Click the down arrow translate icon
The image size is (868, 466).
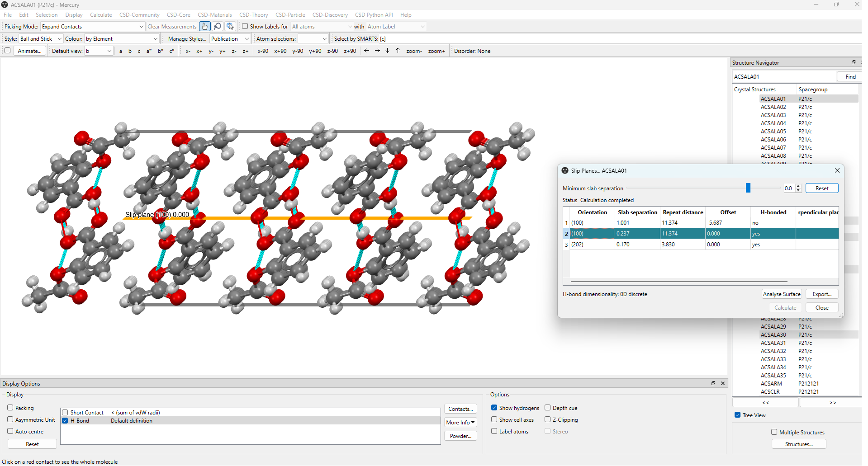pyautogui.click(x=388, y=51)
